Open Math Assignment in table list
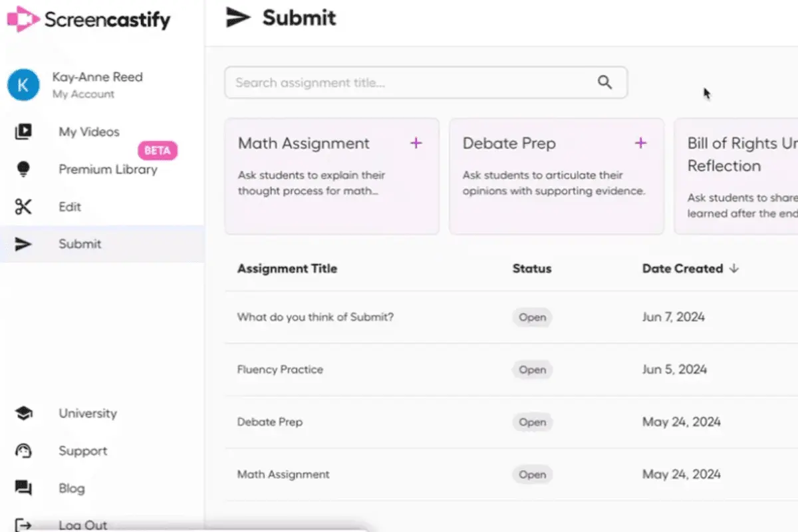The width and height of the screenshot is (798, 532). pos(283,475)
